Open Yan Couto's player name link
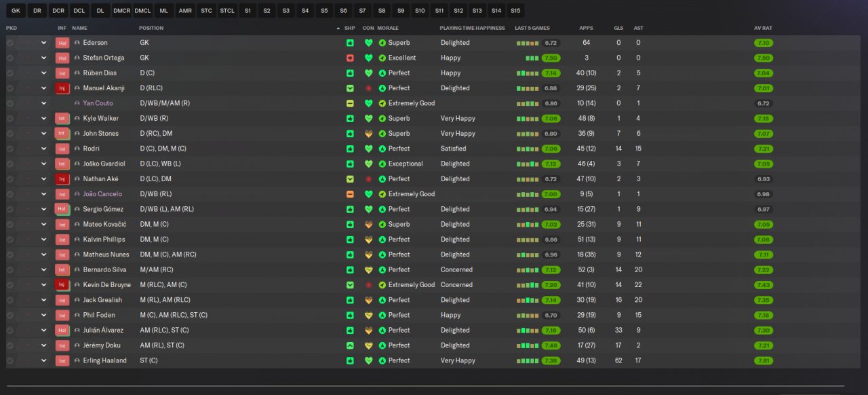This screenshot has width=868, height=395. pos(98,103)
